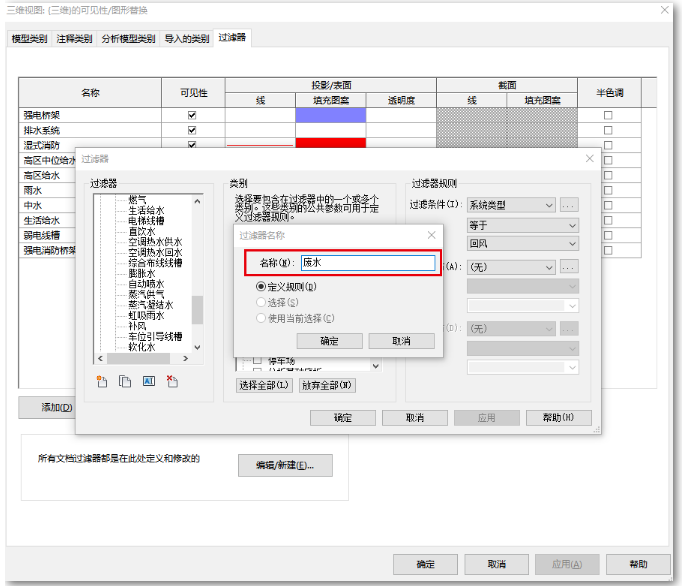The width and height of the screenshot is (687, 586).
Task: Select the 使用当前选择 radio option
Action: (x=261, y=318)
